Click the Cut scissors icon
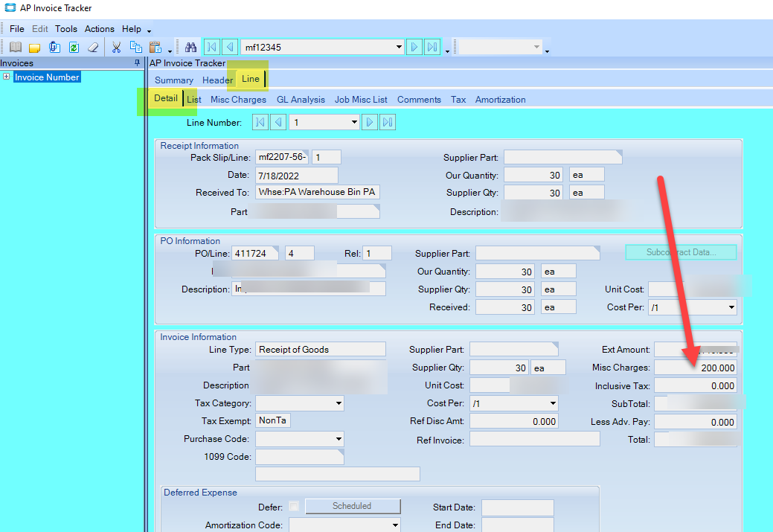The height and width of the screenshot is (532, 773). 116,48
